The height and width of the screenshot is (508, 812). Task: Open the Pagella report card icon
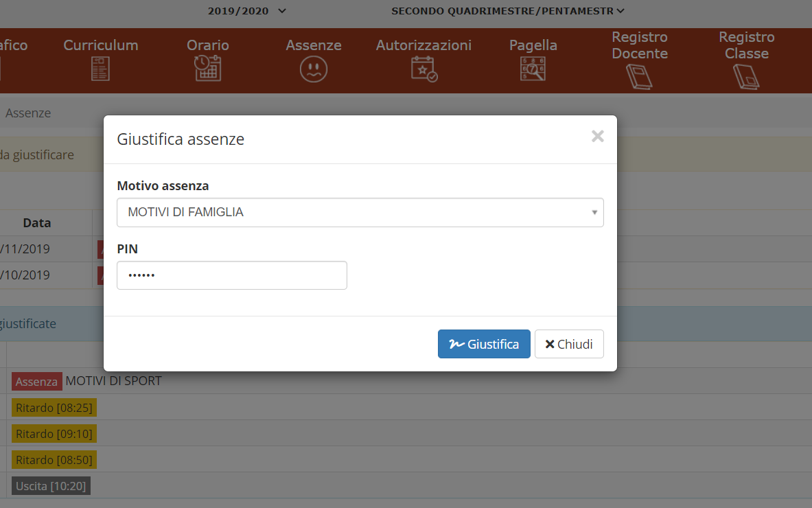(533, 69)
